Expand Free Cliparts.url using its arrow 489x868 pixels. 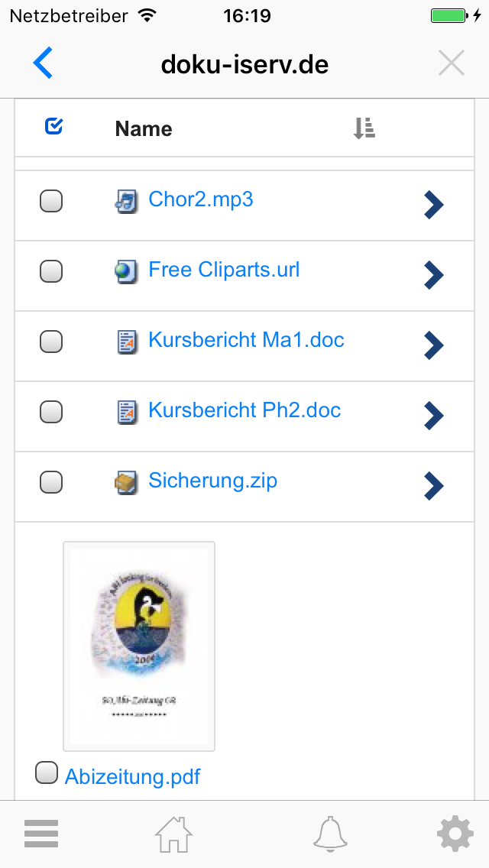coord(433,275)
